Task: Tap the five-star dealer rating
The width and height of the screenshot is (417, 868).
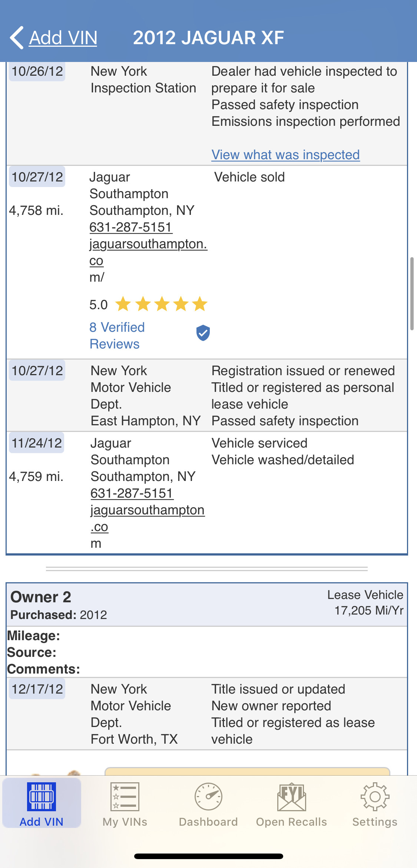Action: 161,304
